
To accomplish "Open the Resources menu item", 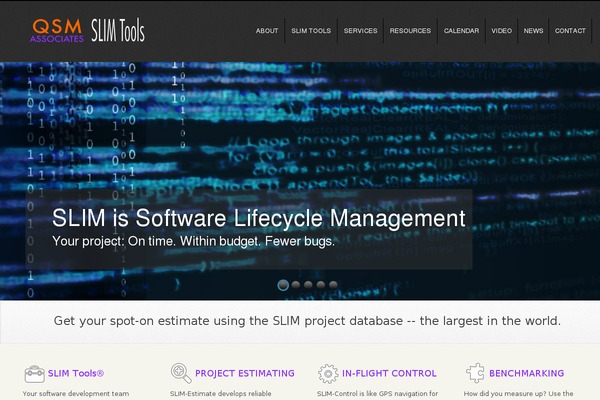I will coord(410,31).
